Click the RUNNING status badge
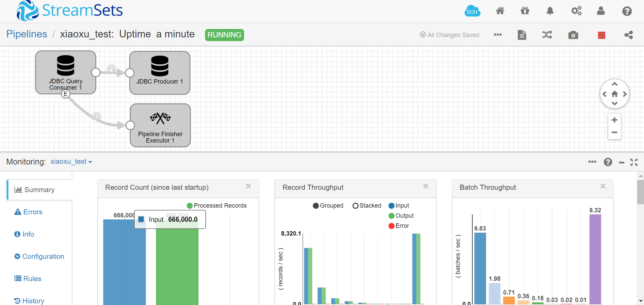The height and width of the screenshot is (305, 644). (x=225, y=35)
